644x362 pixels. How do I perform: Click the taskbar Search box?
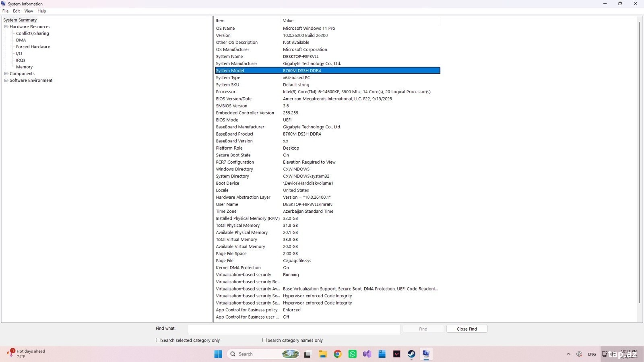263,354
